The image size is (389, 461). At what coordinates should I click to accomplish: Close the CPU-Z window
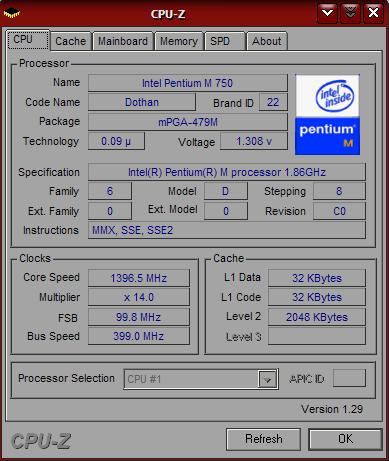(x=373, y=13)
